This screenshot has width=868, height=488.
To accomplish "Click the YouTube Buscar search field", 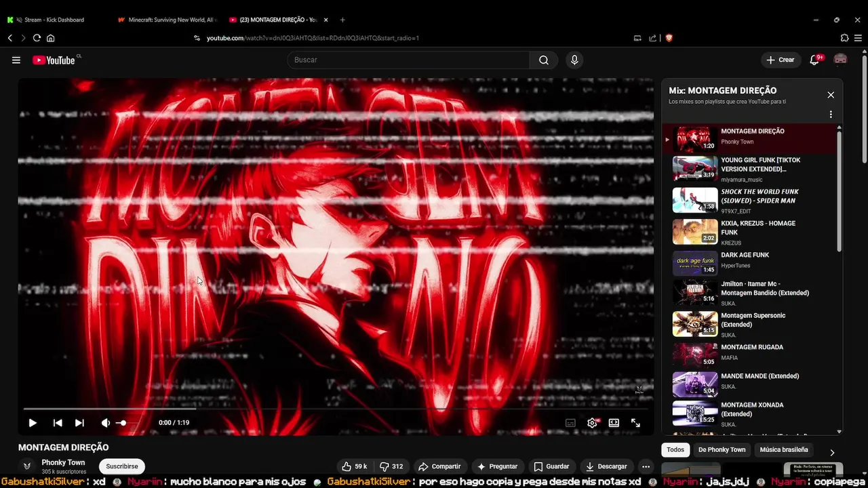I will [x=408, y=60].
